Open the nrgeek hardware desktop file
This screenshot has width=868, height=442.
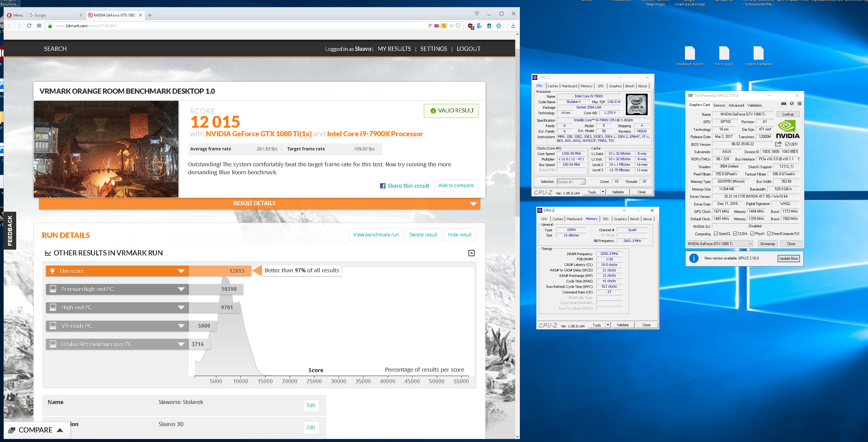[x=758, y=56]
